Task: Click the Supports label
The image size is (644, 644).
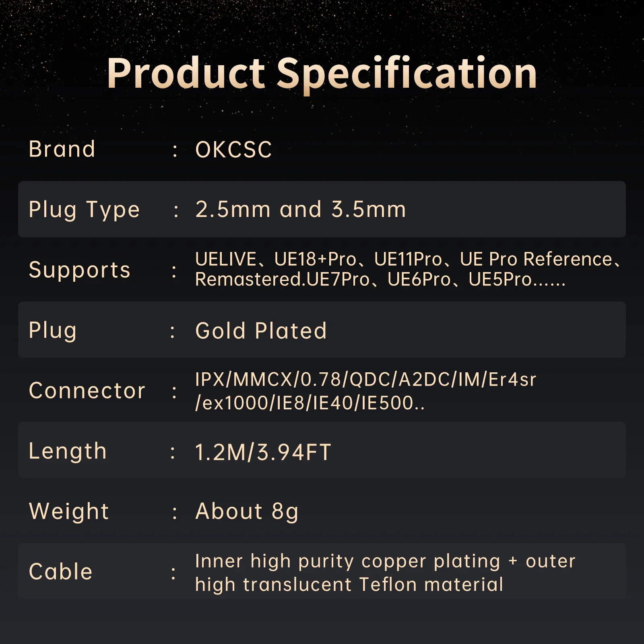Action: (x=80, y=270)
